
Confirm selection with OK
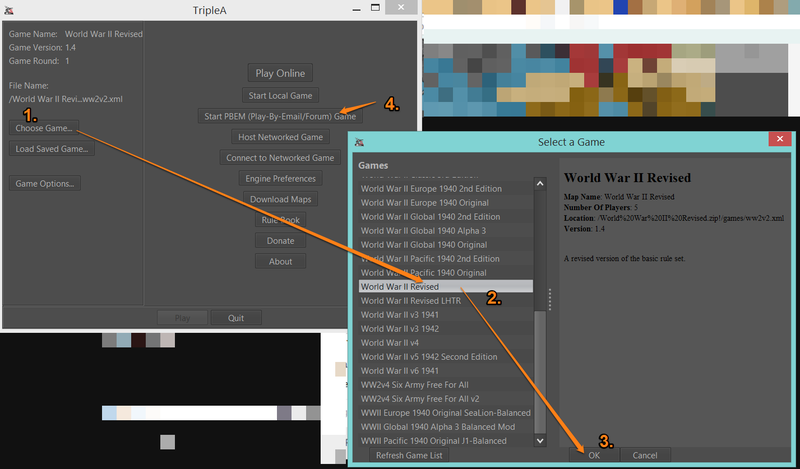594,455
